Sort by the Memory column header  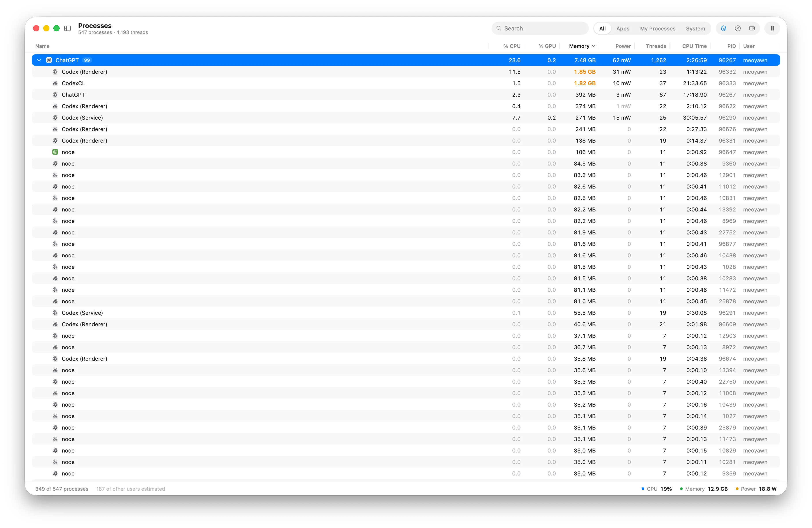point(582,46)
